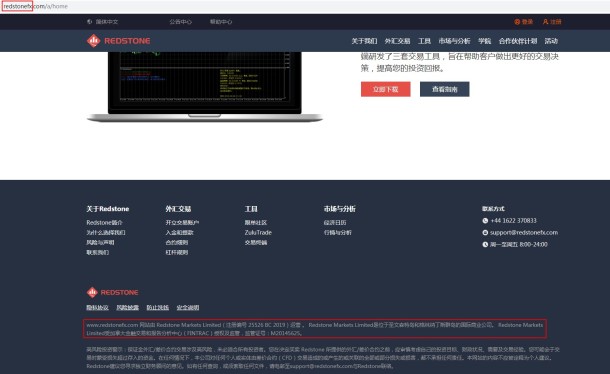
Task: Click the orange login icon at top right
Action: click(517, 22)
